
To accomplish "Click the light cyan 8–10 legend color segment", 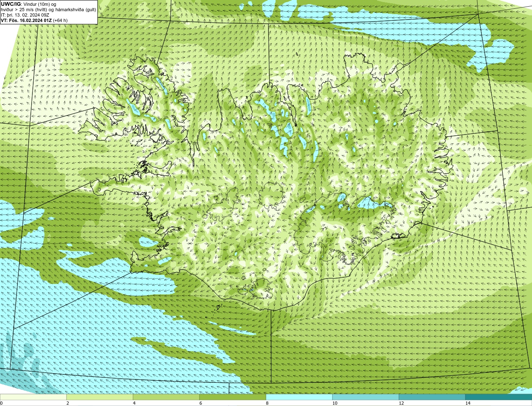I will coord(299,397).
